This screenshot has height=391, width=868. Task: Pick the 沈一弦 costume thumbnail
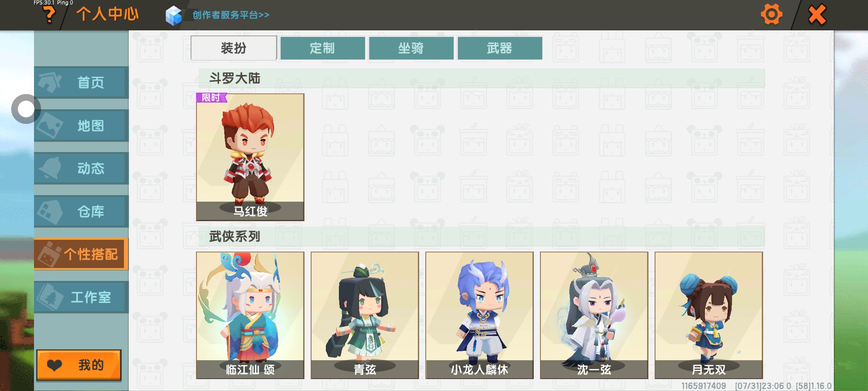(x=594, y=315)
